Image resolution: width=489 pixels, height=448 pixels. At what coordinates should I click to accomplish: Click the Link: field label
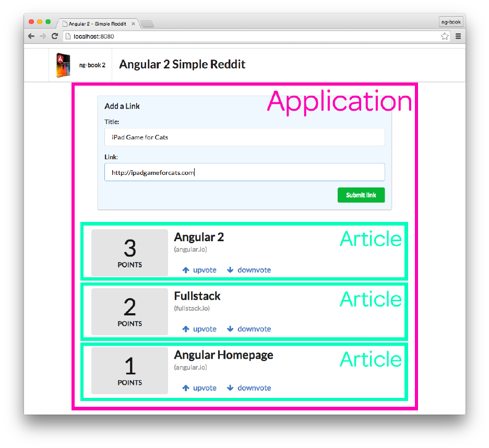(111, 157)
